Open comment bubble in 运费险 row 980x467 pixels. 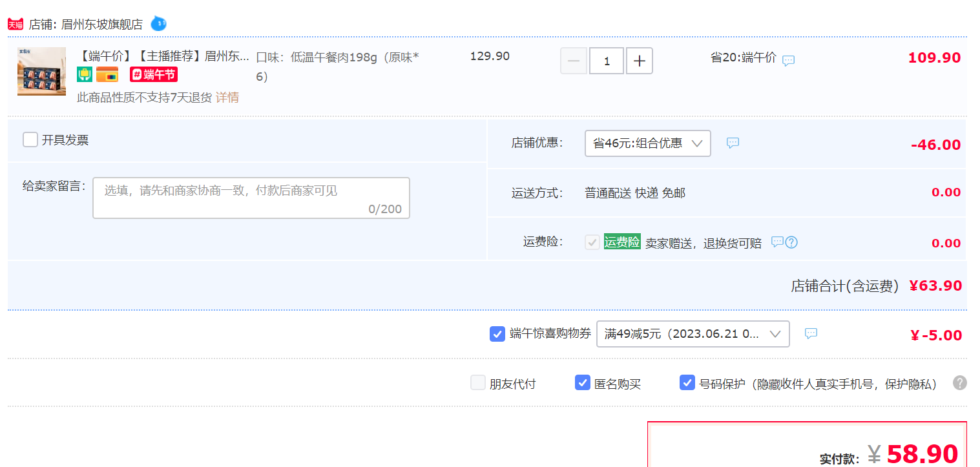777,242
